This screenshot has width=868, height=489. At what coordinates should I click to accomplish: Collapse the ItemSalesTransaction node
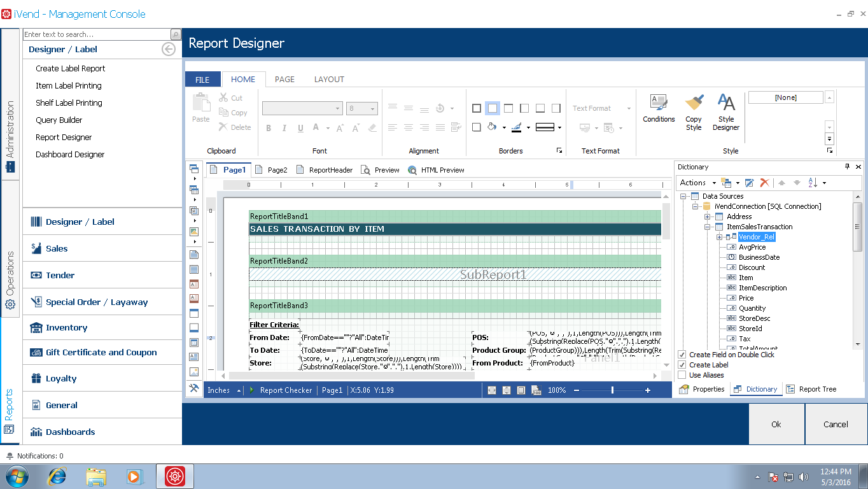[707, 227]
